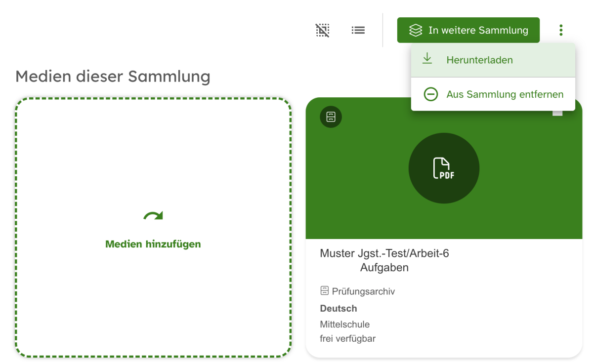Click the archive badge on card thumbnail
This screenshot has width=593, height=364.
coord(331,117)
